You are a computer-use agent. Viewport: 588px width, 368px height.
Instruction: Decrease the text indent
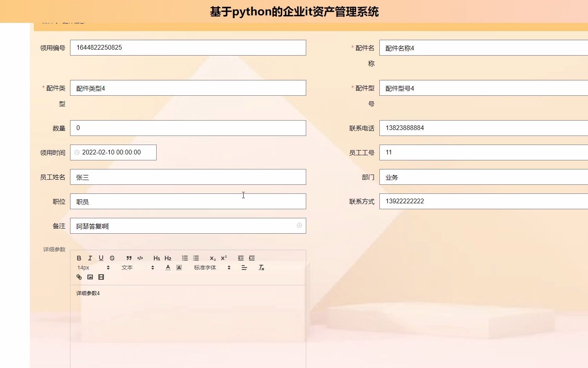(241, 258)
